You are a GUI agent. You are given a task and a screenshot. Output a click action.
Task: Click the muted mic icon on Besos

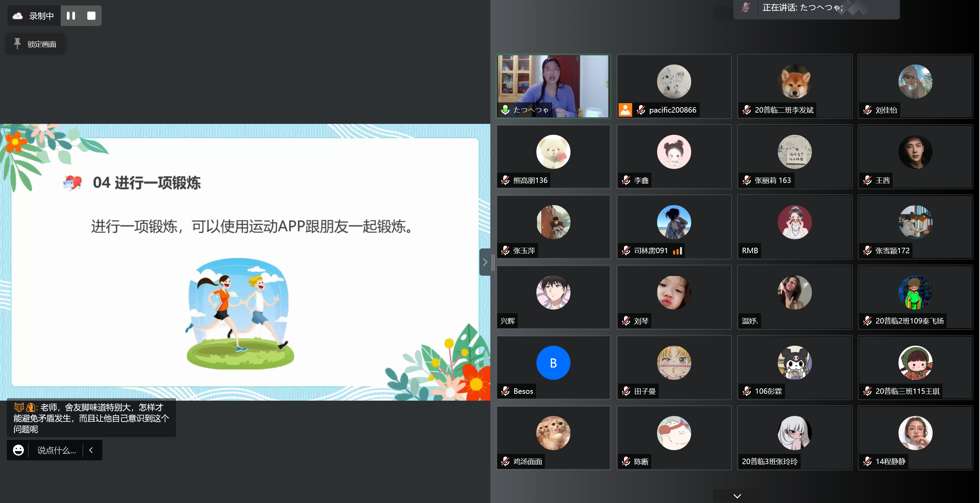click(505, 391)
